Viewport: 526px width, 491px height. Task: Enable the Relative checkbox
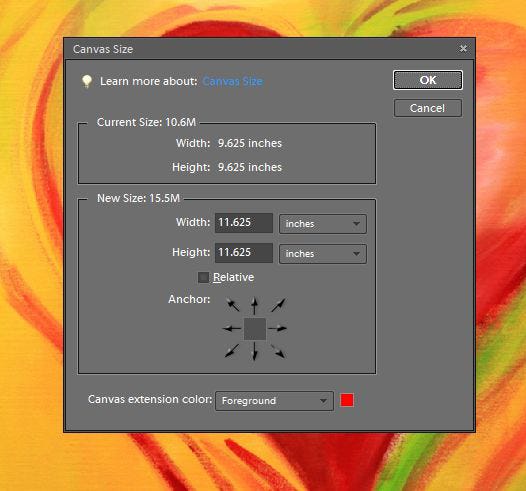coord(203,277)
